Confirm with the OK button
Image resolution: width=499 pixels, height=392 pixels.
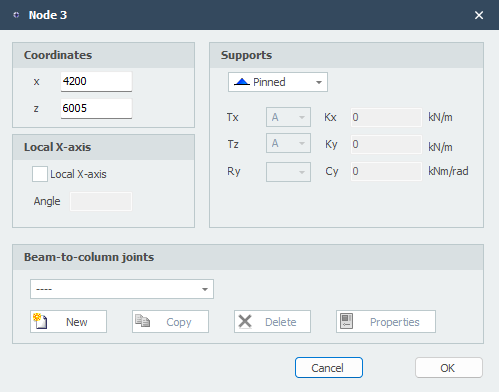pyautogui.click(x=449, y=368)
